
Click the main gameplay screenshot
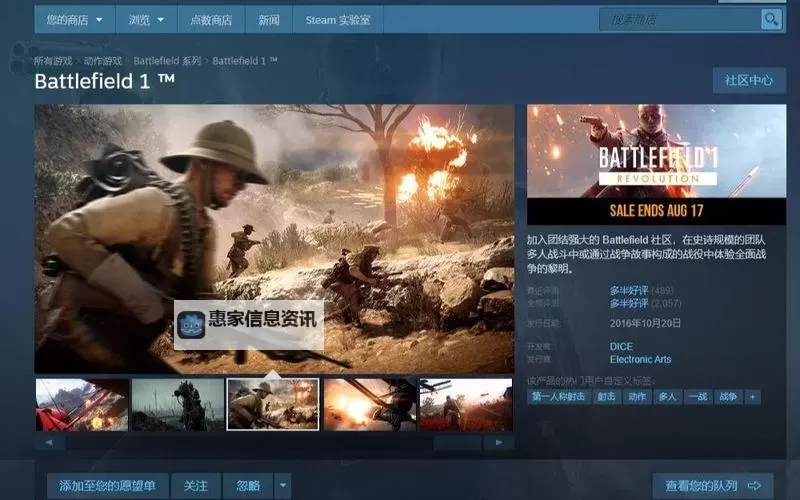click(274, 239)
